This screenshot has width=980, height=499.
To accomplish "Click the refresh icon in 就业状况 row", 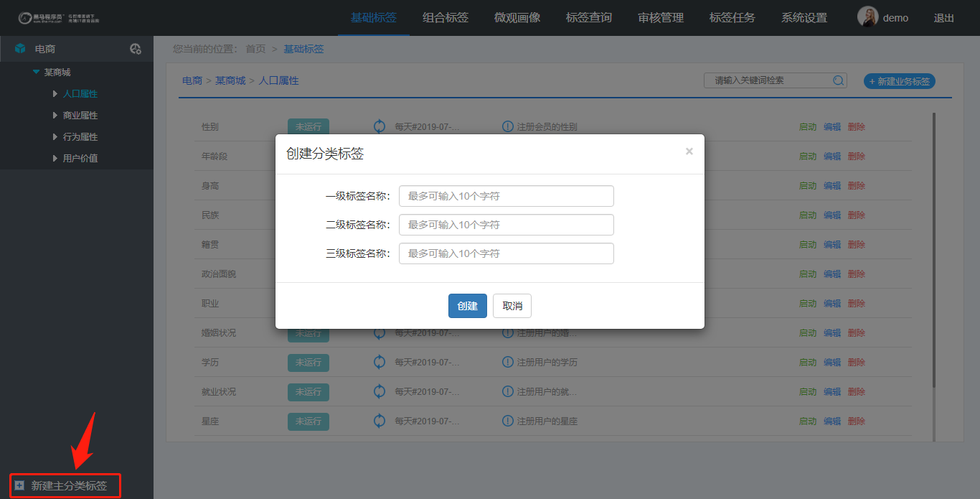I will coord(380,391).
